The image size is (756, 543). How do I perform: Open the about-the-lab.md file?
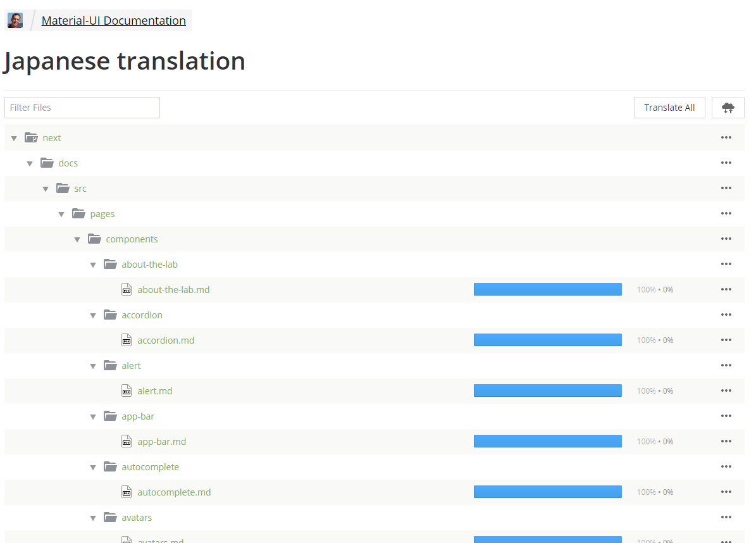(x=173, y=290)
